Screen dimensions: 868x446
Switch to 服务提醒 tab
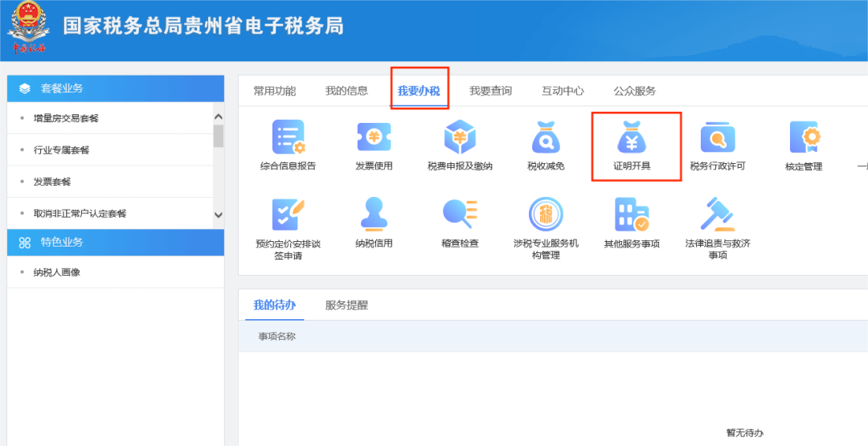click(x=346, y=305)
